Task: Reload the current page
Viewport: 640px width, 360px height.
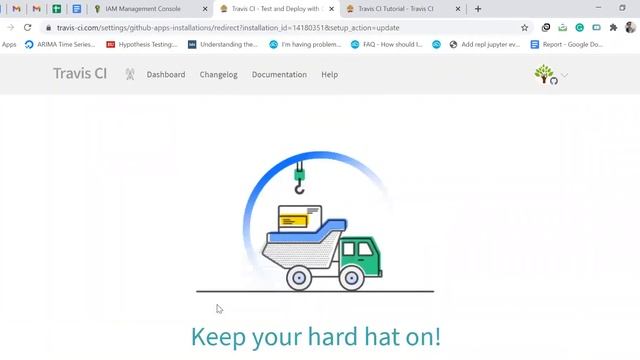Action: click(x=27, y=28)
